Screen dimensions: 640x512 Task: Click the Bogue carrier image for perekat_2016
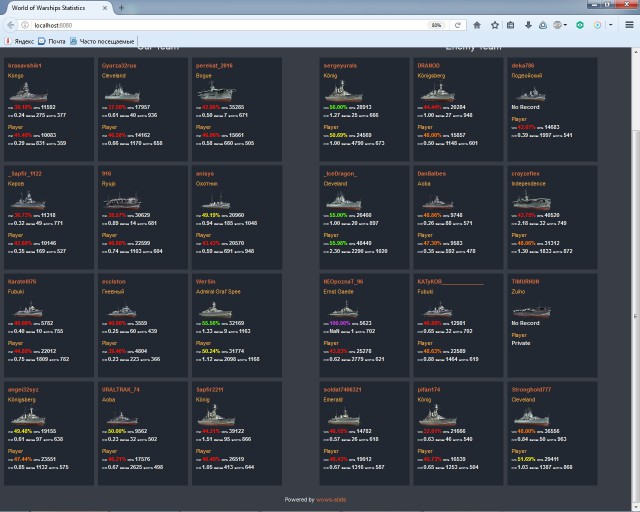[x=216, y=91]
